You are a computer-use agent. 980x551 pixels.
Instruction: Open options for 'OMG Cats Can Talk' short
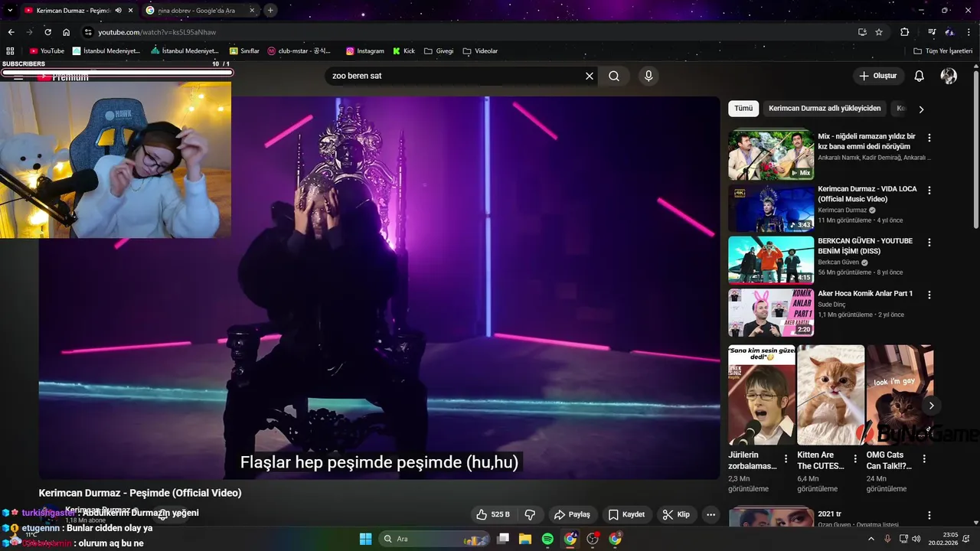click(924, 459)
